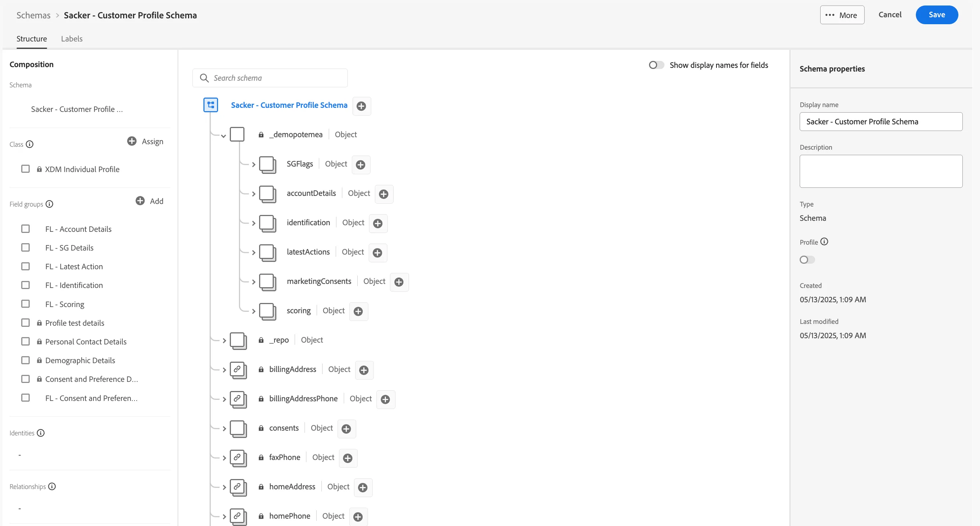Click plus icon next to latestActions
The height and width of the screenshot is (526, 980).
(x=377, y=252)
